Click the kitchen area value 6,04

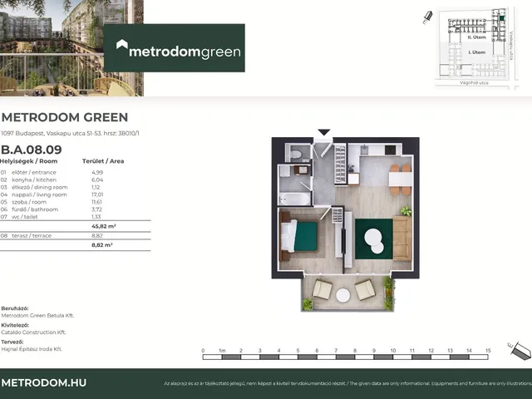[x=97, y=180]
